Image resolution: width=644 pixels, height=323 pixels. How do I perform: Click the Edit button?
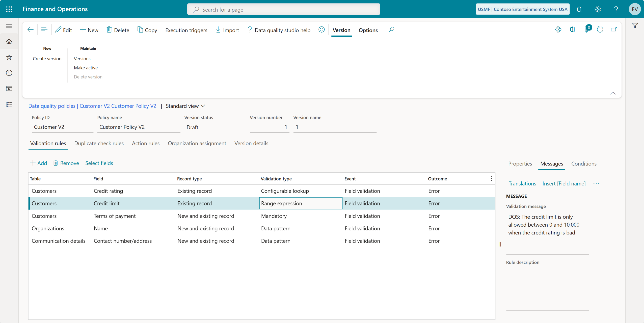tap(64, 30)
